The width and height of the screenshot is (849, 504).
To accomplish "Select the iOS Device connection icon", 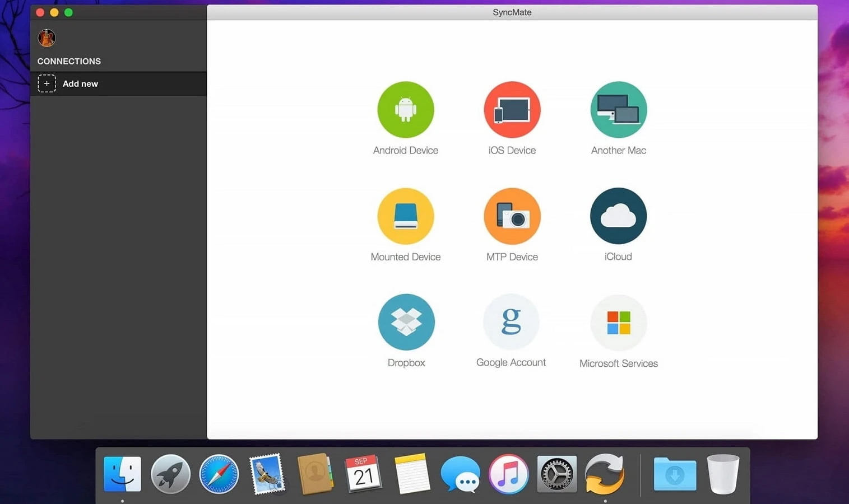I will (x=512, y=110).
